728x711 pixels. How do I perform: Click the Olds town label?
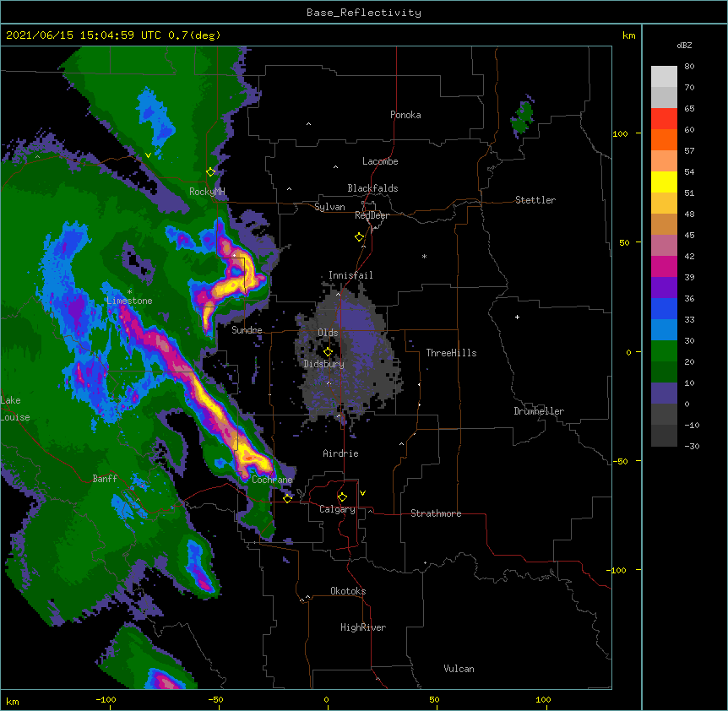coord(328,333)
